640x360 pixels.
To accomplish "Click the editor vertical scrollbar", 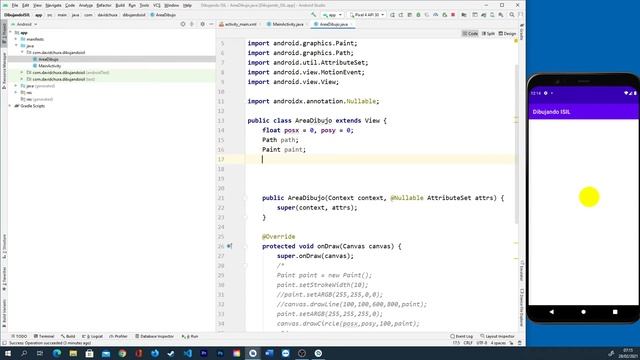I will tap(516, 143).
